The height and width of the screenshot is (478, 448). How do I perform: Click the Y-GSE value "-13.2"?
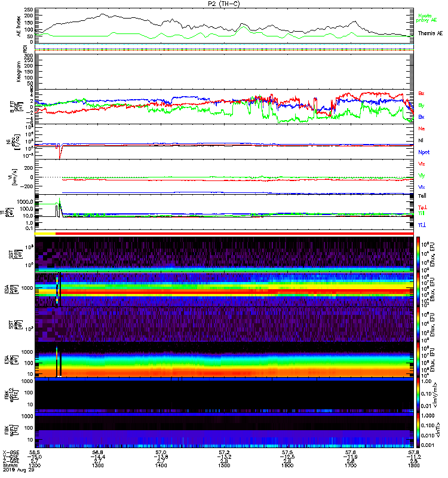click(224, 457)
